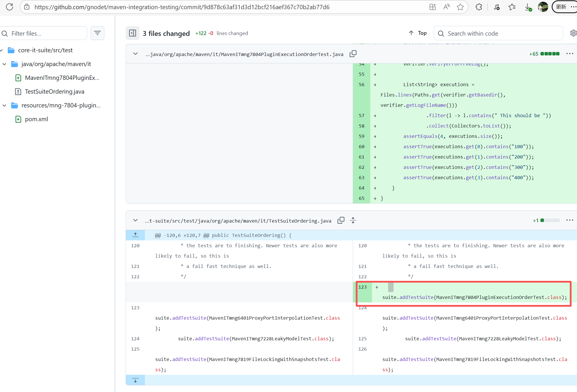Open more options menu for TestSuiteOrdering.java

point(570,220)
